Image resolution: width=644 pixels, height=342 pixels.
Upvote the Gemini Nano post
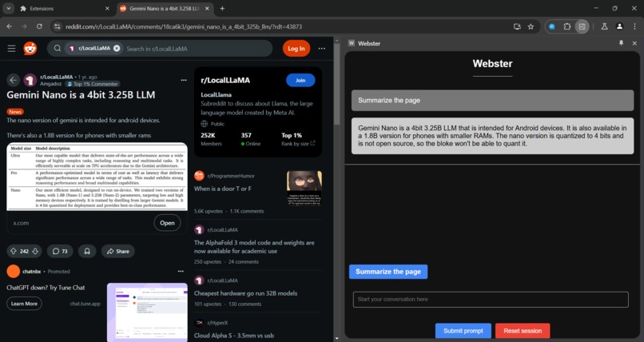(x=13, y=251)
